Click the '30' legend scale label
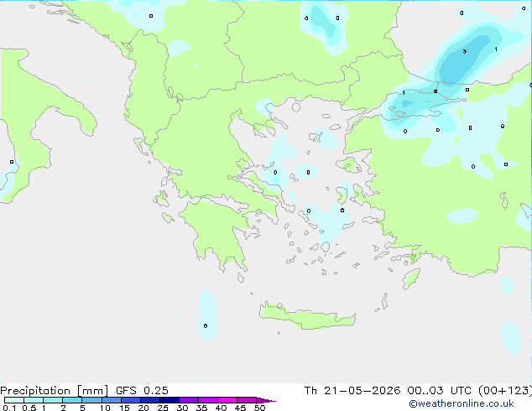This screenshot has width=532, height=411. (x=182, y=408)
